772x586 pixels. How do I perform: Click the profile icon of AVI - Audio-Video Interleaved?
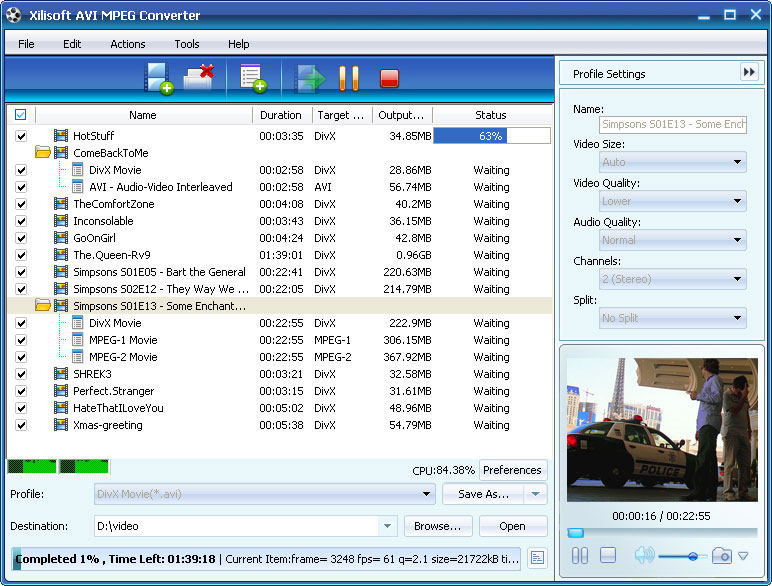pyautogui.click(x=77, y=187)
